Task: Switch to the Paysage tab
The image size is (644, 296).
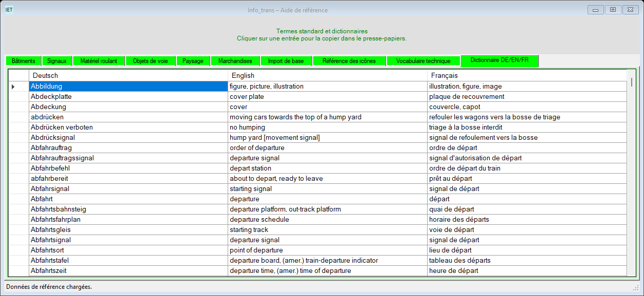Action: 193,61
